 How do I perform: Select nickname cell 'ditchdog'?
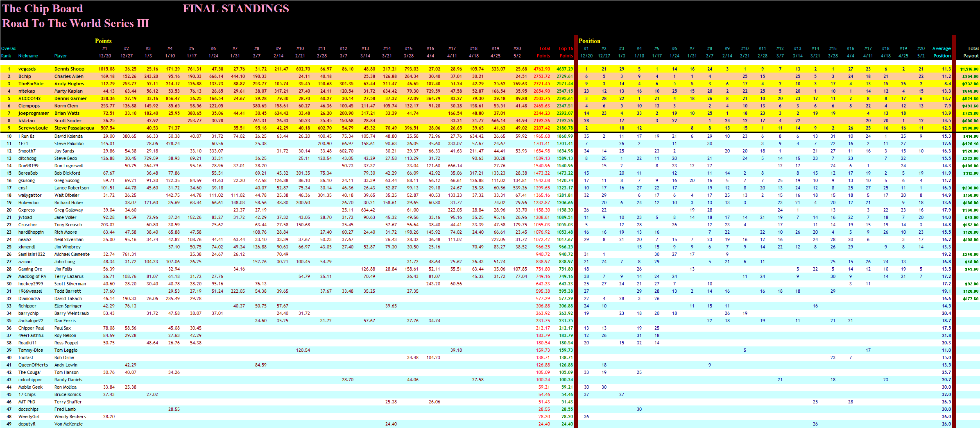(x=27, y=159)
